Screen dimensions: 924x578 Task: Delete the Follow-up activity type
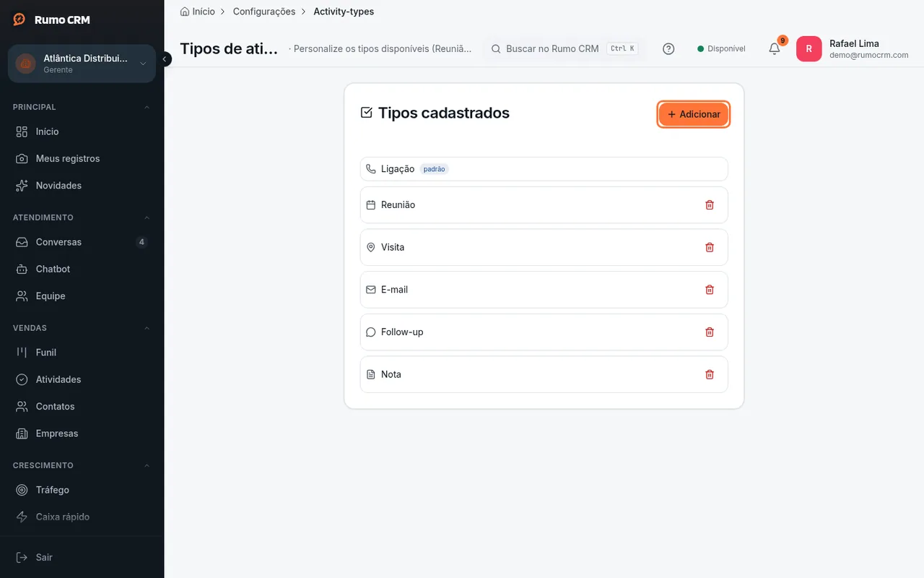[x=710, y=332]
